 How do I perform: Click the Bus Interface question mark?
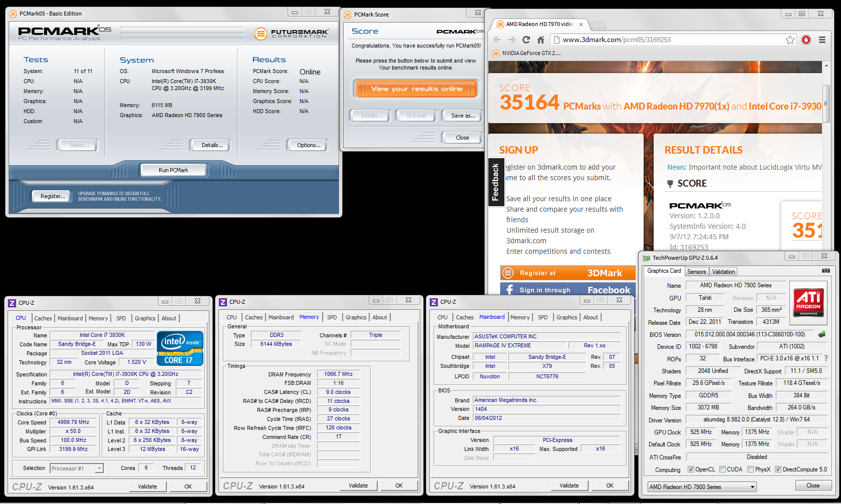point(826,358)
